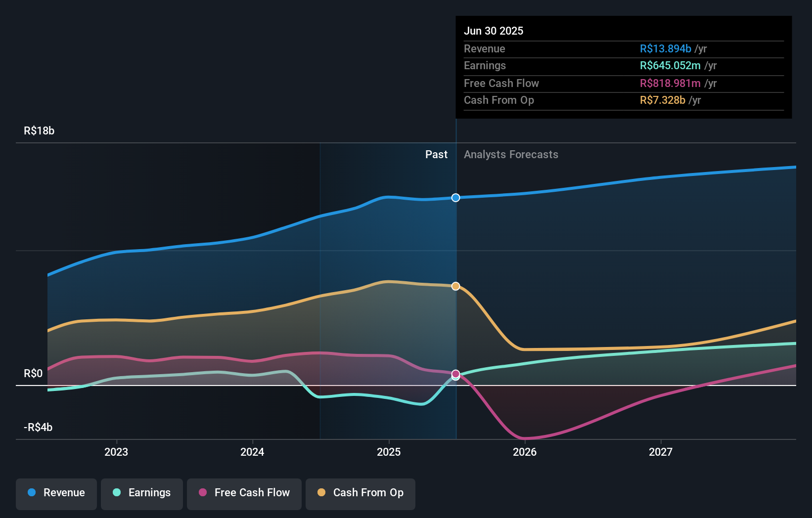Click the Cash From Op legend button

(361, 493)
